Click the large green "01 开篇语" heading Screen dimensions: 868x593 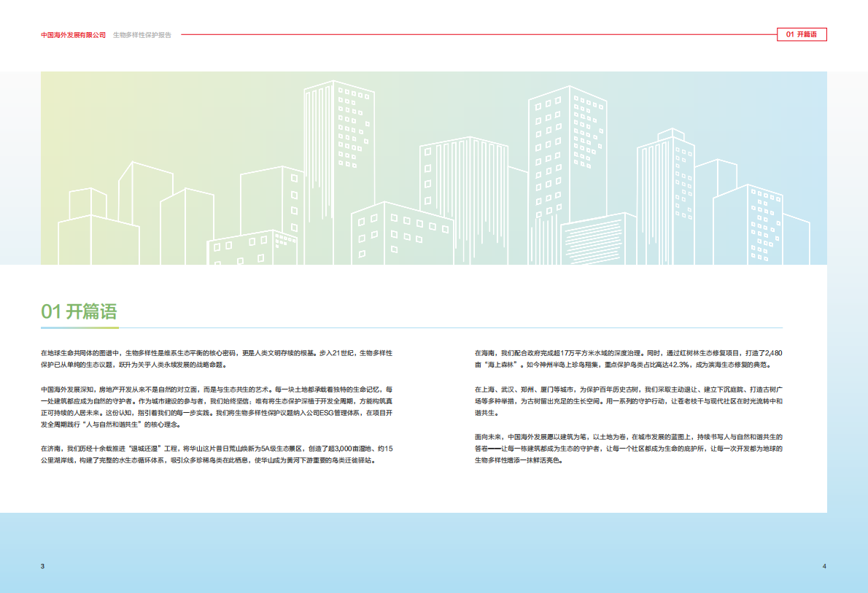pyautogui.click(x=80, y=312)
